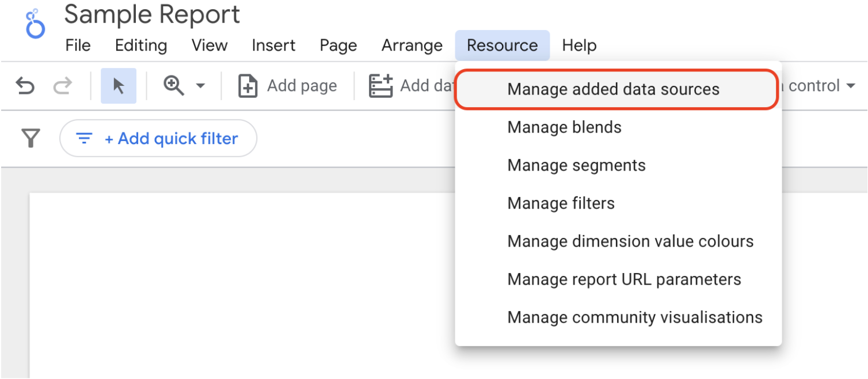This screenshot has width=868, height=379.
Task: Open the Insert menu
Action: pyautogui.click(x=273, y=46)
